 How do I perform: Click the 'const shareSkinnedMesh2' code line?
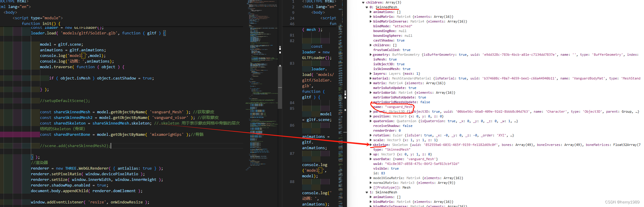129,117
